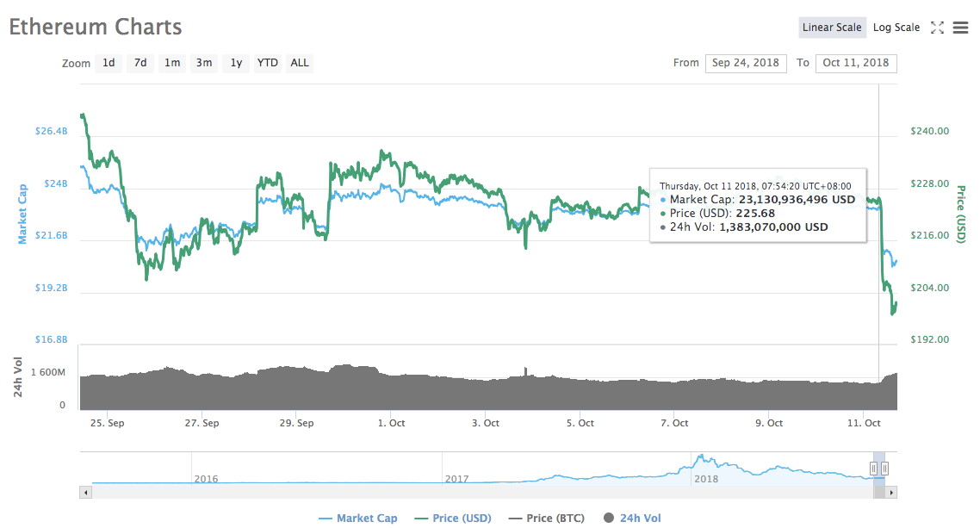Toggle fullscreen chart view icon
The image size is (980, 528).
coord(937,28)
